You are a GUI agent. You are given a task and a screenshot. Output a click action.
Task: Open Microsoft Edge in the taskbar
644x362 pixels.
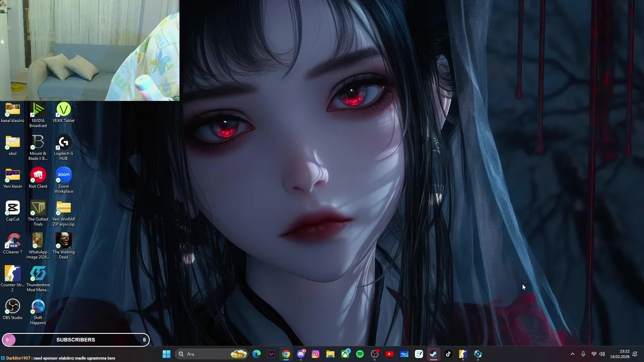257,354
